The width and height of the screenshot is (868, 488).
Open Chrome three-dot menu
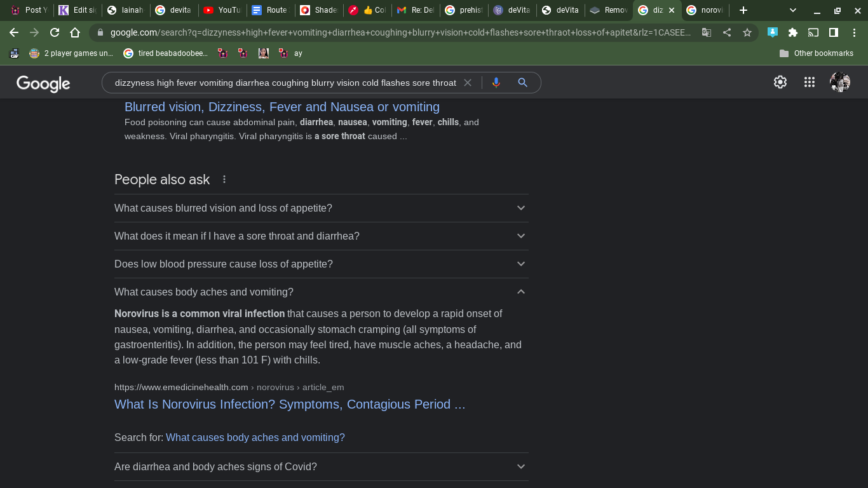(x=854, y=32)
